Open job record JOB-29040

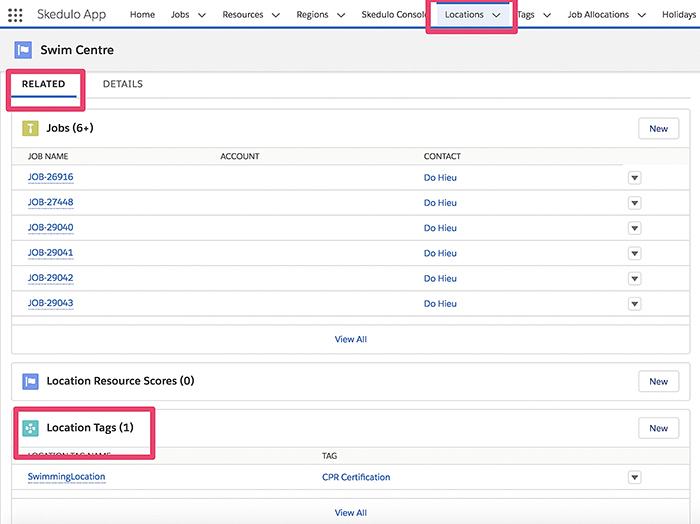[50, 228]
